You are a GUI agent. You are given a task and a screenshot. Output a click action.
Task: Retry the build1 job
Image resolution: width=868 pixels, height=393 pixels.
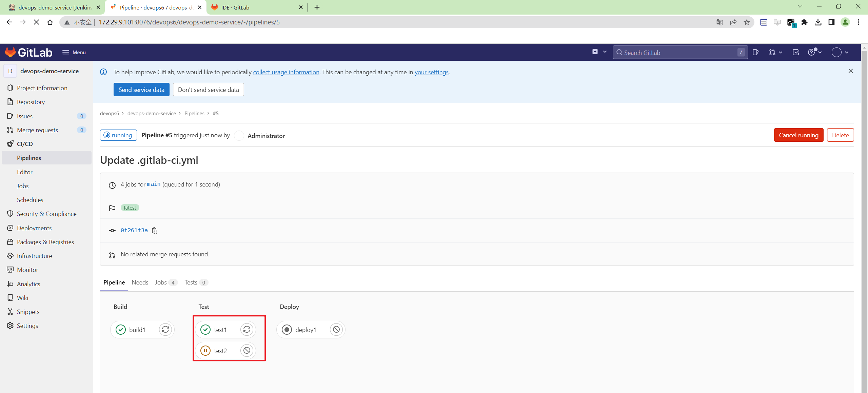(165, 330)
